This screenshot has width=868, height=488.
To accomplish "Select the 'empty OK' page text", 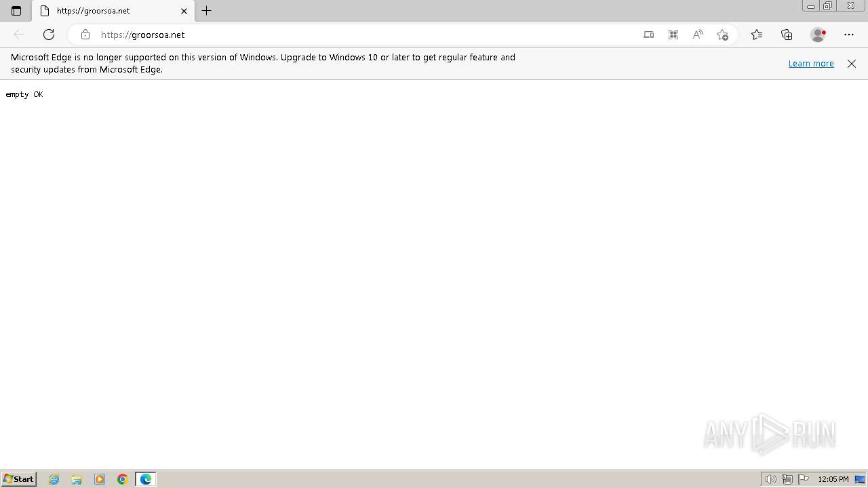I will [x=24, y=94].
